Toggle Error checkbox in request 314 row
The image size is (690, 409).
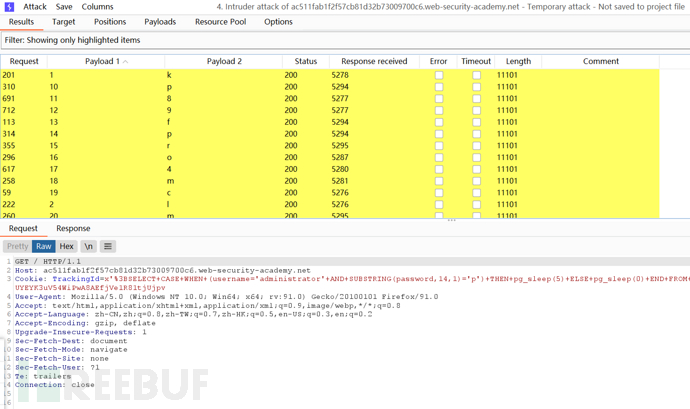point(439,134)
